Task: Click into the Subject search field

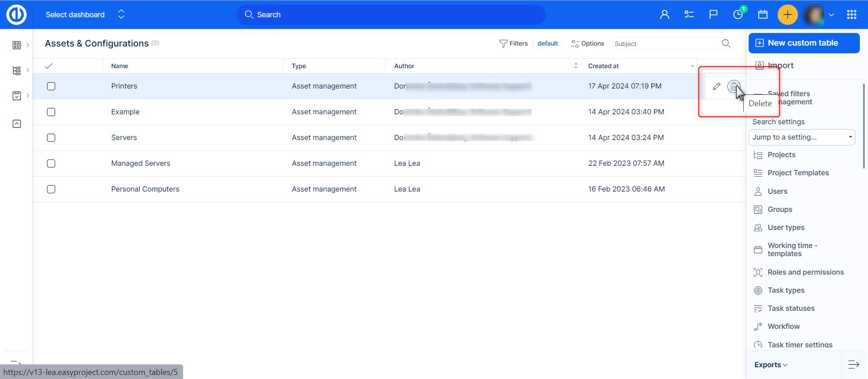Action: pyautogui.click(x=665, y=44)
